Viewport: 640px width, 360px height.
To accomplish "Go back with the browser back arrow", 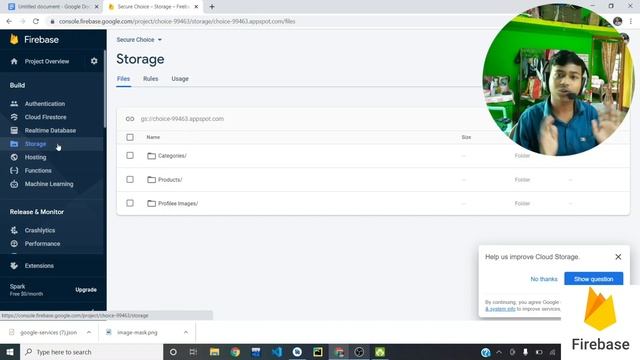I will [x=9, y=21].
